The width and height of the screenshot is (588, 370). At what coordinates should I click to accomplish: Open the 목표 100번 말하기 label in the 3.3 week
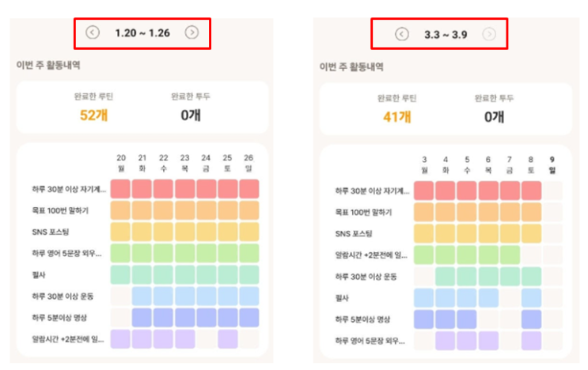362,212
